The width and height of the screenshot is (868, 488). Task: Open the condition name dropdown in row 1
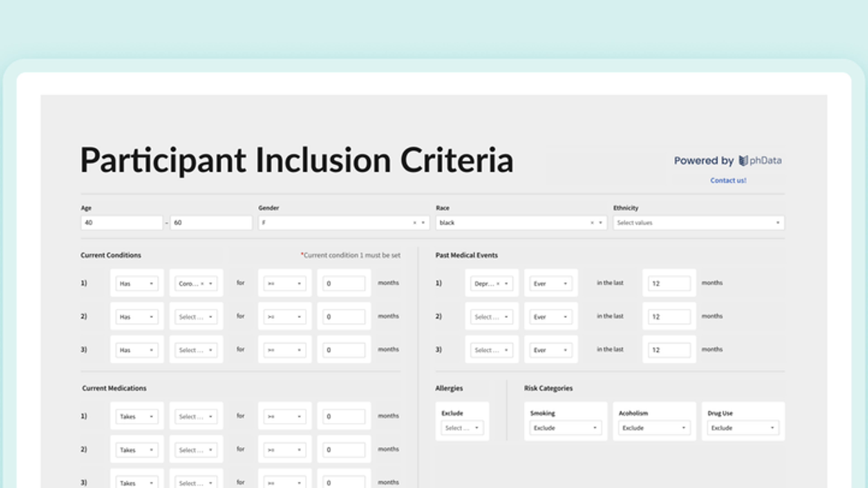(196, 284)
